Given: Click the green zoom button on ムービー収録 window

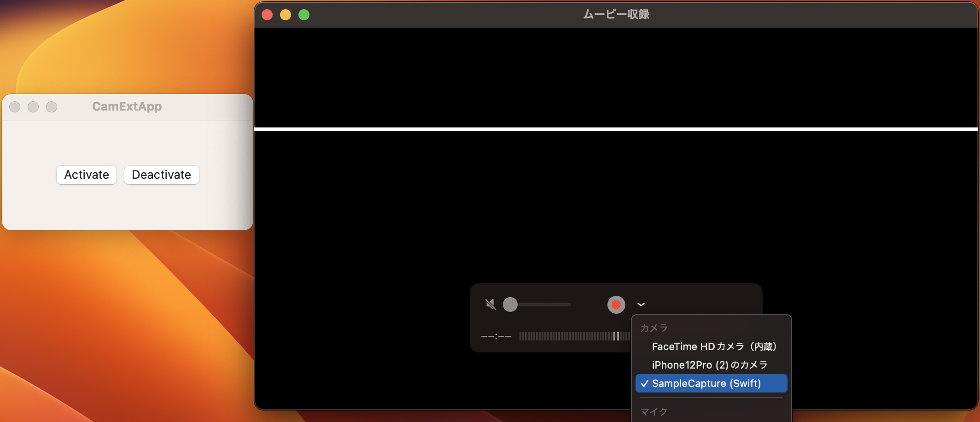Looking at the screenshot, I should coord(303,14).
